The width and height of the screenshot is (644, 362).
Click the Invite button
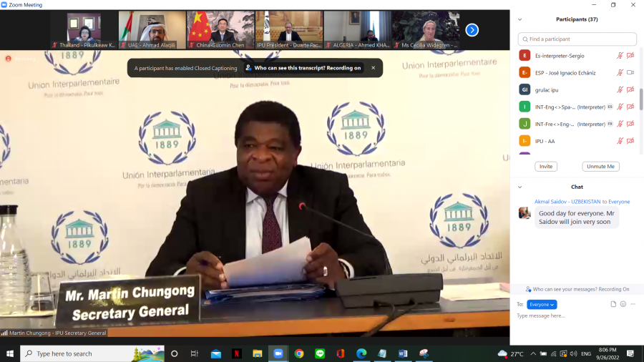pos(545,166)
